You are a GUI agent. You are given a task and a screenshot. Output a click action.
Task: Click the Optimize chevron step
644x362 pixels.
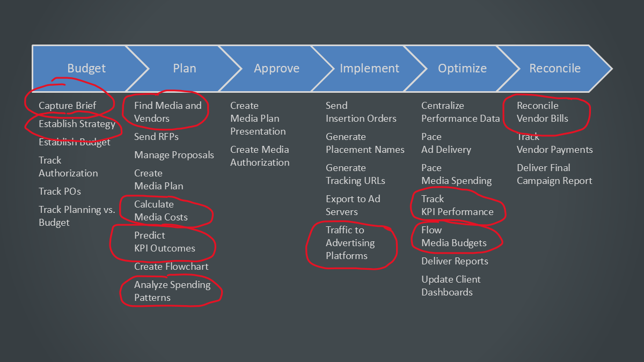point(462,69)
